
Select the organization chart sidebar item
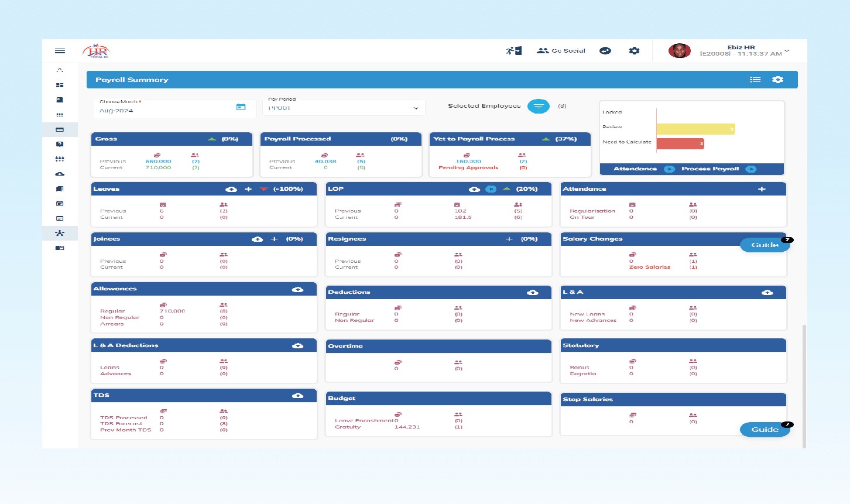pyautogui.click(x=60, y=233)
